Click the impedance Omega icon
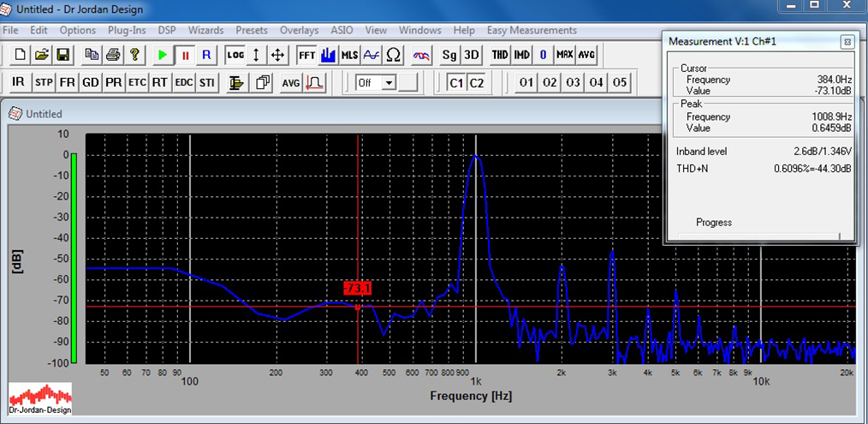This screenshot has height=424, width=868. pyautogui.click(x=393, y=55)
